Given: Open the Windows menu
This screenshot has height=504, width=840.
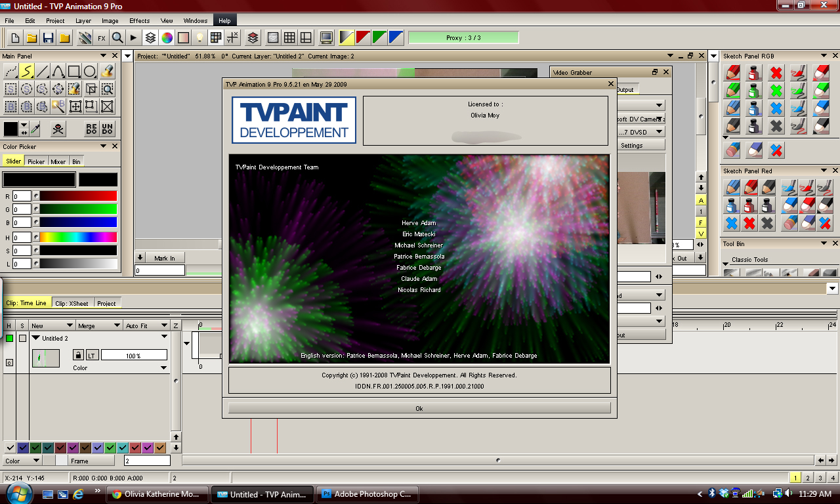Looking at the screenshot, I should click(196, 20).
